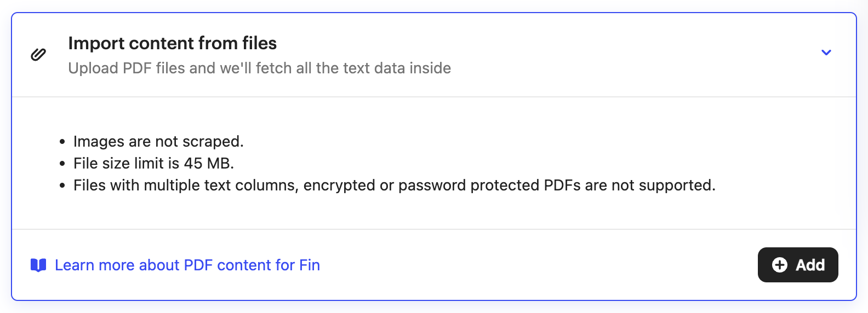Click the open book icon

(x=38, y=265)
